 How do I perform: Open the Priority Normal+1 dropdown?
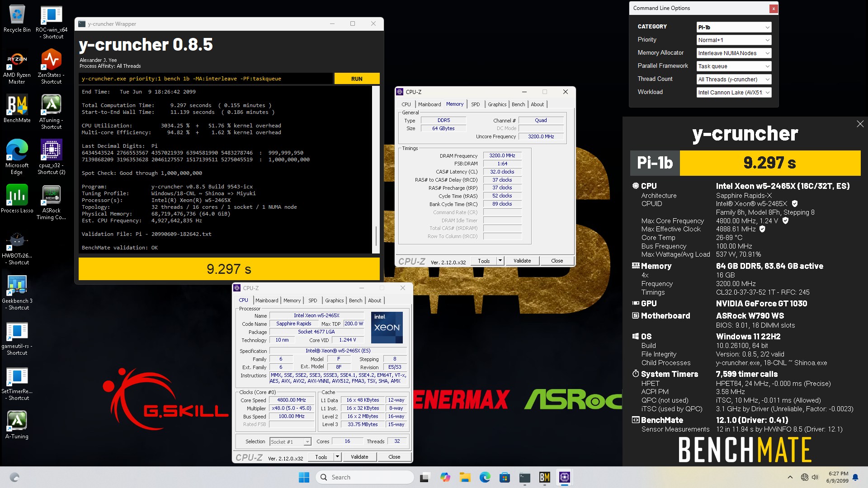[734, 40]
